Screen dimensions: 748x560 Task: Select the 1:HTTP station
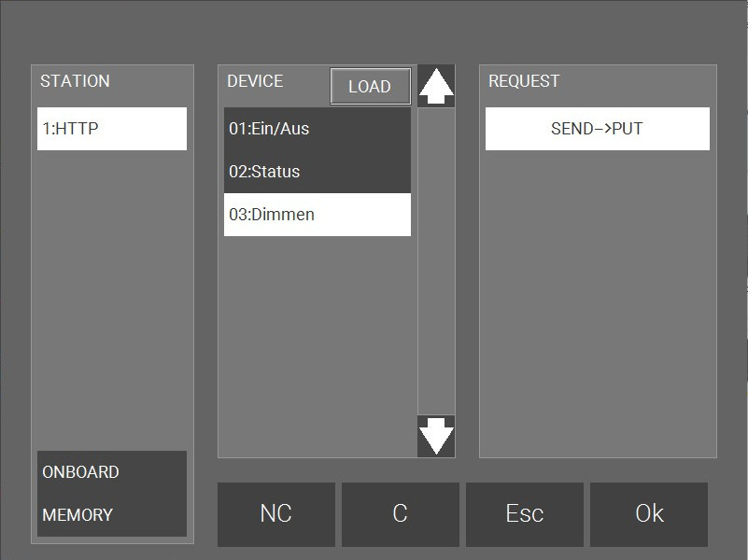pyautogui.click(x=112, y=129)
